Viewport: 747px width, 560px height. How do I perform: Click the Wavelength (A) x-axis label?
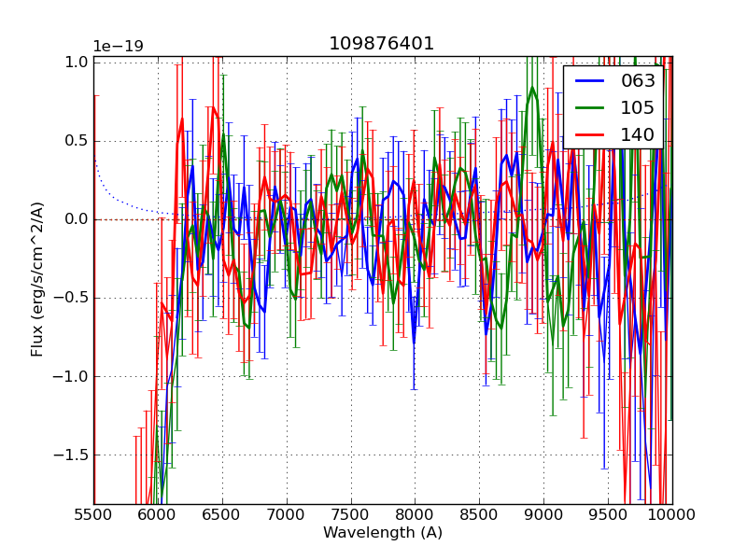click(383, 533)
